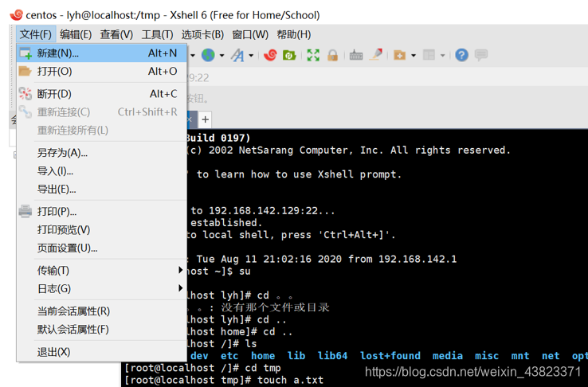Open 当前会话属性(R) entry

(x=102, y=311)
